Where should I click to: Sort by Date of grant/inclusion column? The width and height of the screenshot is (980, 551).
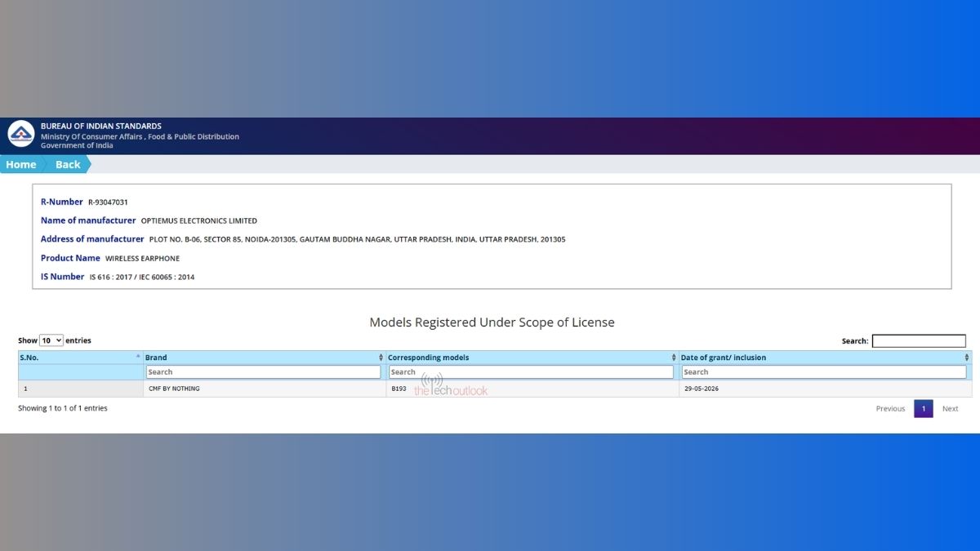coord(825,358)
